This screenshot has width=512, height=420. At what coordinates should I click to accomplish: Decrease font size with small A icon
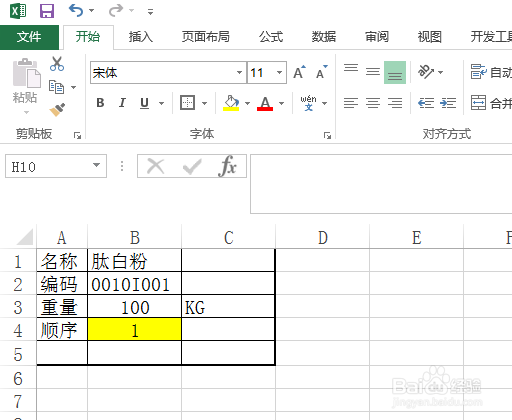(322, 72)
